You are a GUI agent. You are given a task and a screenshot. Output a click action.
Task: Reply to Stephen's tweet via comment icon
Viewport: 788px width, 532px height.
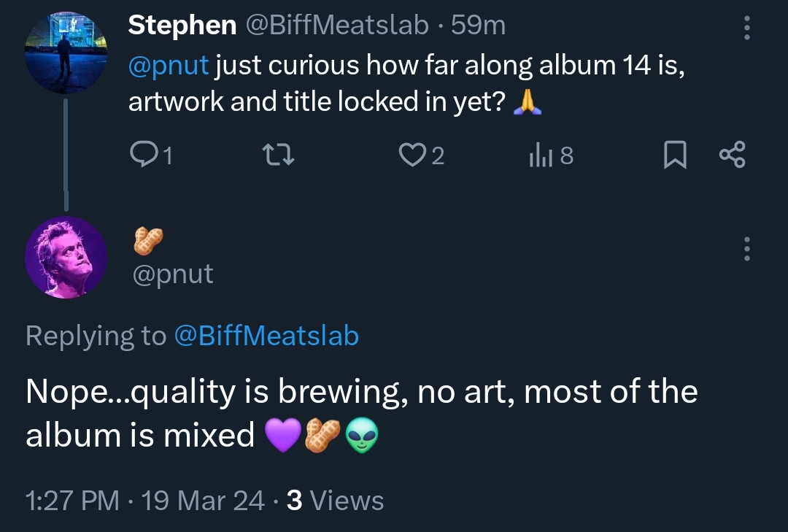(142, 155)
